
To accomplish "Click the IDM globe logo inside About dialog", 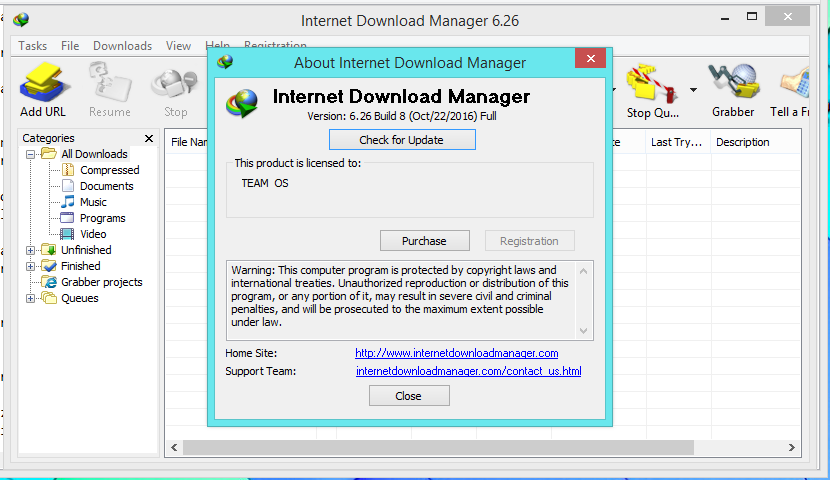I will point(242,103).
